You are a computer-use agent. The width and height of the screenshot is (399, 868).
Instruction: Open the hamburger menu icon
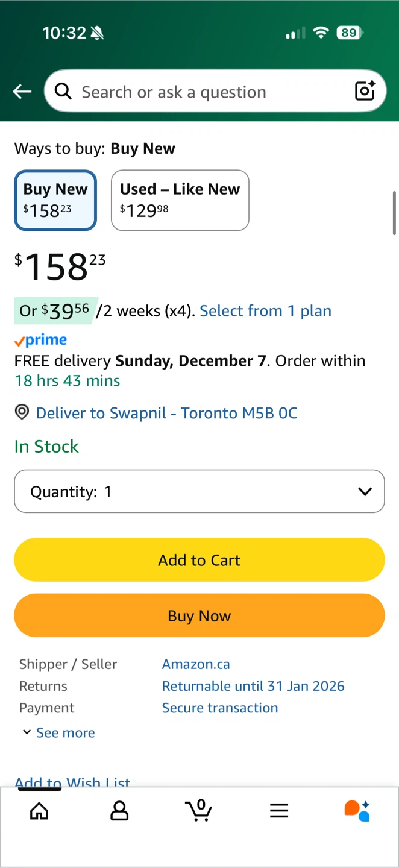tap(279, 811)
